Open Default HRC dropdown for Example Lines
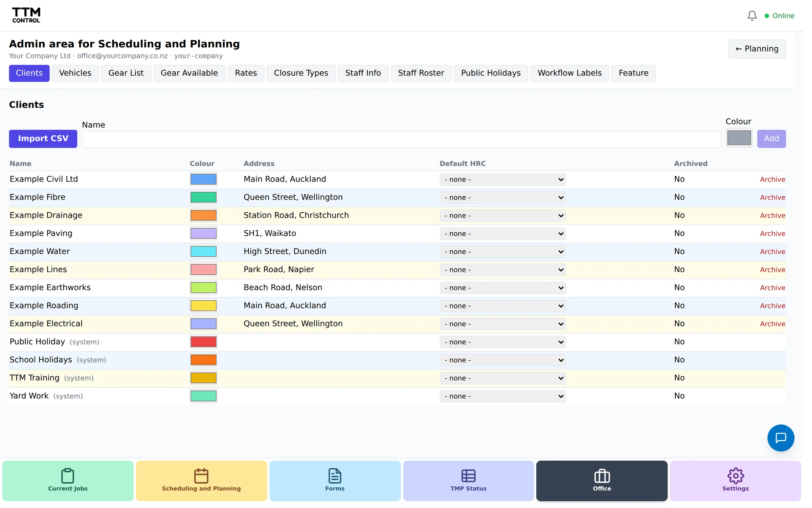The image size is (812, 508). point(502,270)
